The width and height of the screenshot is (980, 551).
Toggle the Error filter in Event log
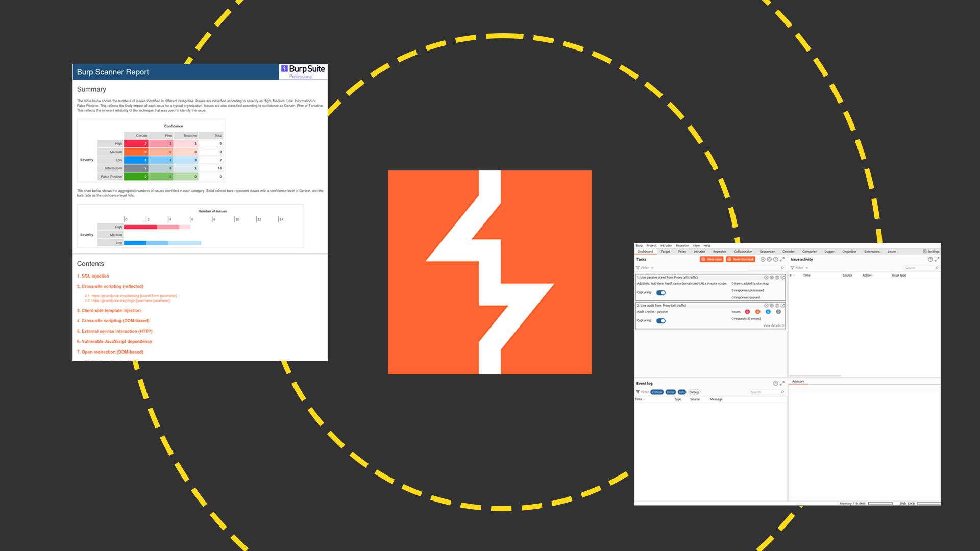click(x=671, y=392)
